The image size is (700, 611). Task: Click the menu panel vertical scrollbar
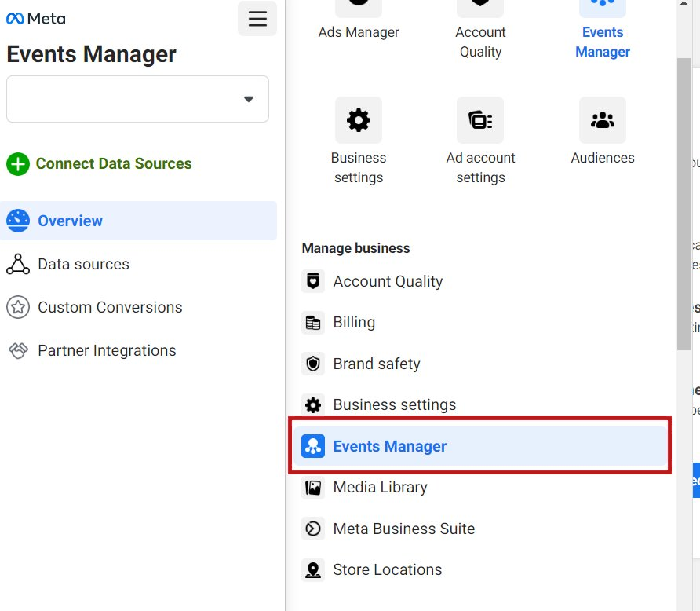(x=684, y=204)
